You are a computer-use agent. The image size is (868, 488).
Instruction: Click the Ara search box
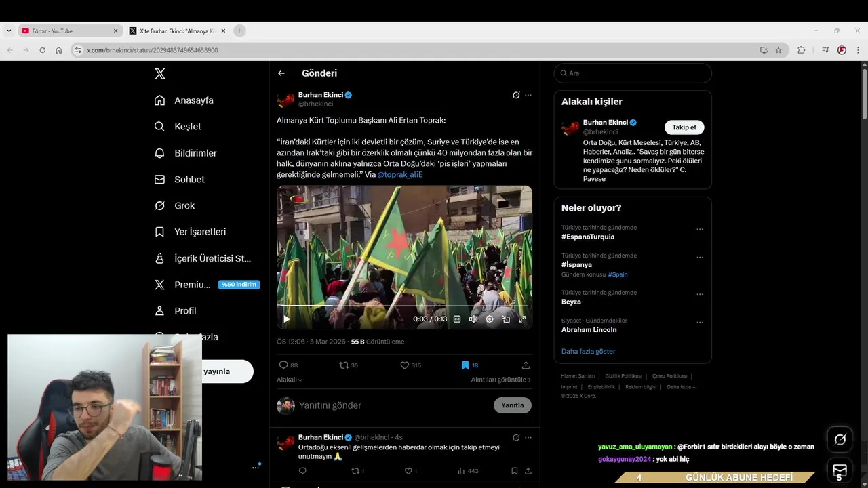pos(633,73)
